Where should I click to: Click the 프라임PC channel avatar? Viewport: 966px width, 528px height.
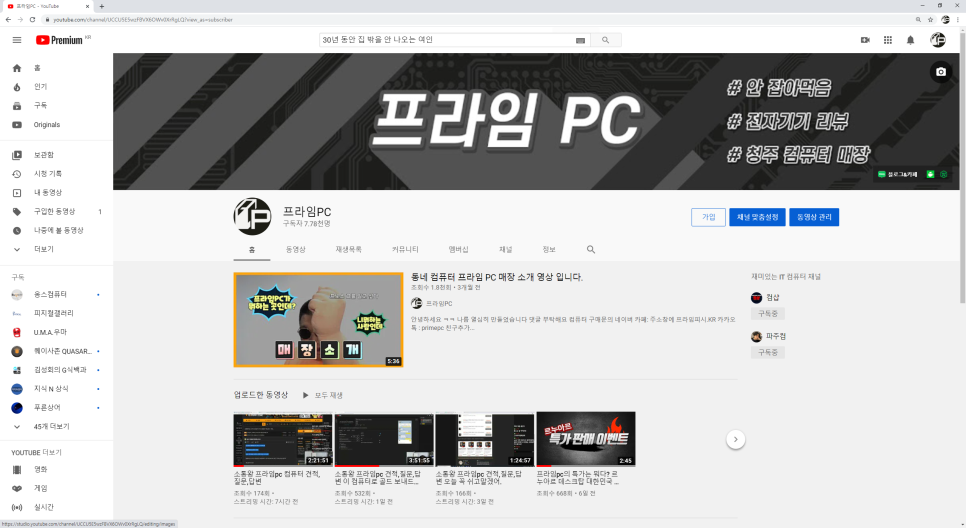(252, 216)
